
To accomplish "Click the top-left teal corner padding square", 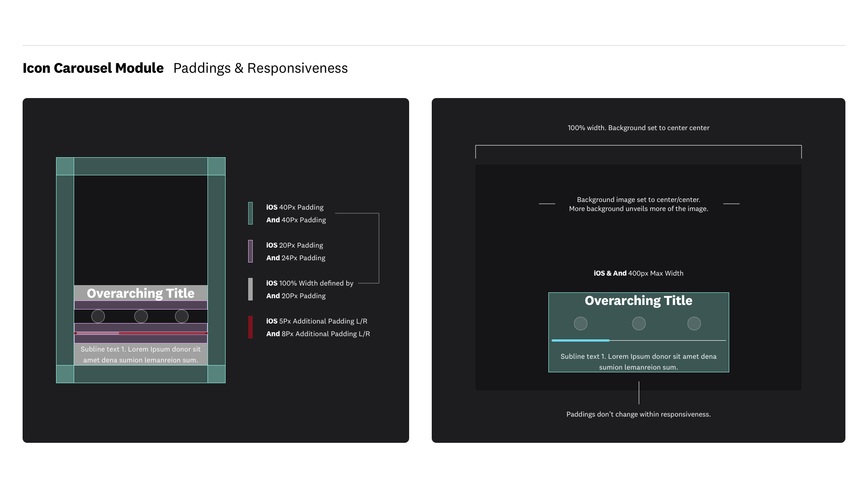I will [65, 166].
